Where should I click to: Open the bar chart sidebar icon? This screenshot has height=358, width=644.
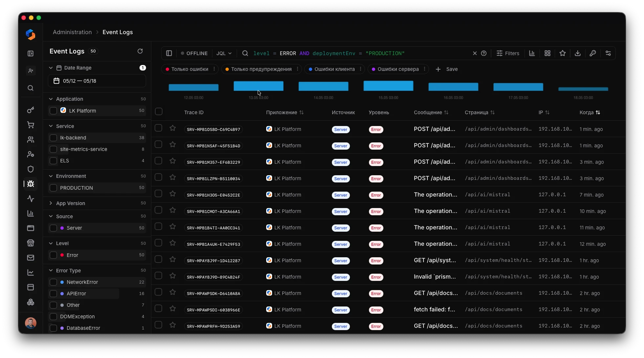(x=31, y=213)
